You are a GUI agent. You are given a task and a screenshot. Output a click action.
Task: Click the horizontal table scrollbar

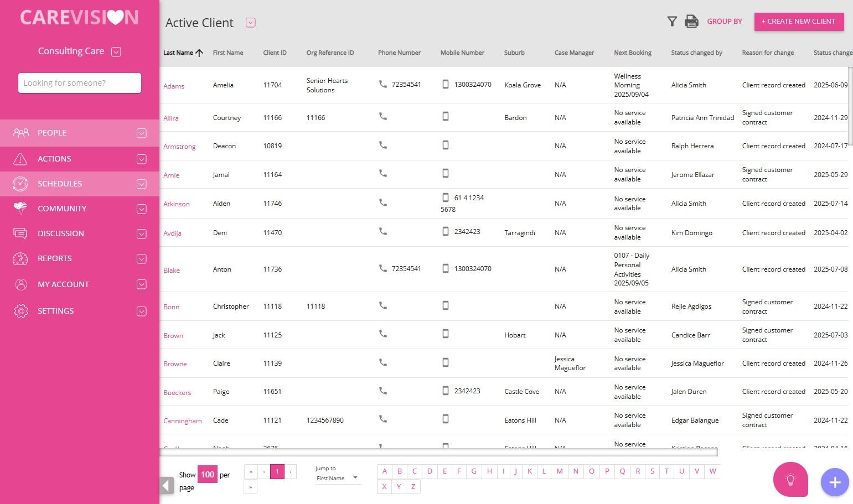click(x=439, y=453)
